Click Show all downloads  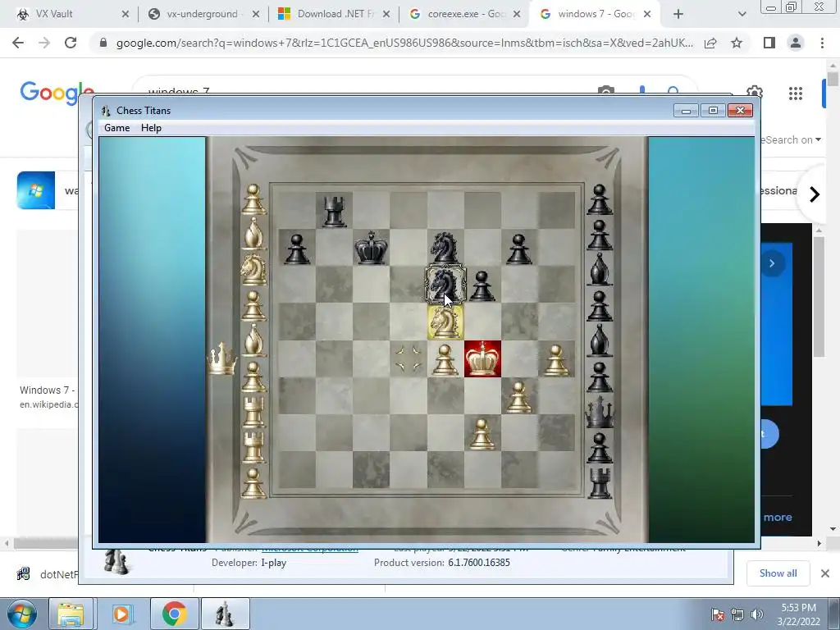778,573
